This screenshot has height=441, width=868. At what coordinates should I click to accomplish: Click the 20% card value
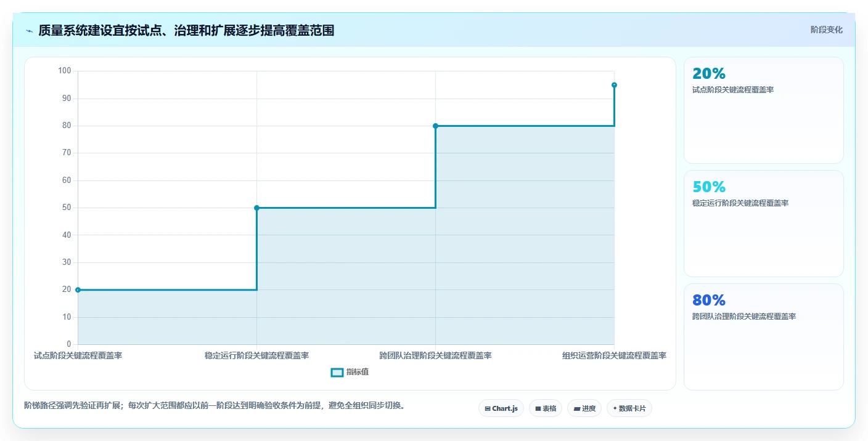click(x=709, y=74)
